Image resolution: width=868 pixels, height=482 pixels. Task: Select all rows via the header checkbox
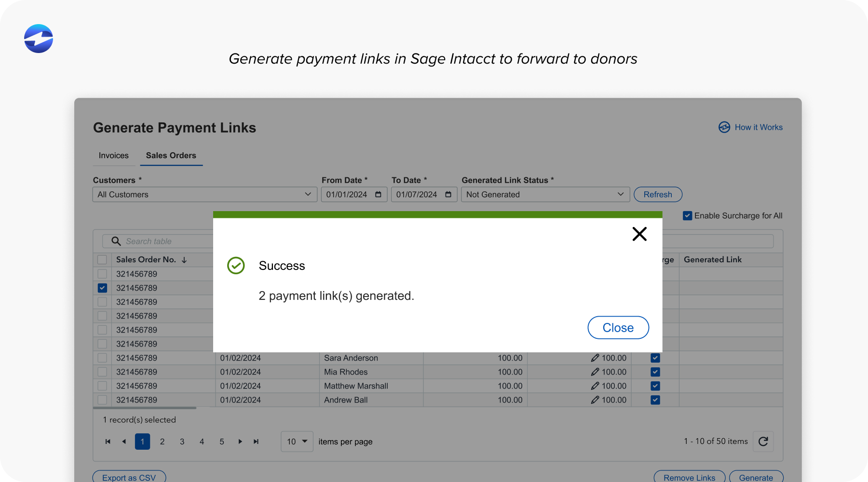102,259
